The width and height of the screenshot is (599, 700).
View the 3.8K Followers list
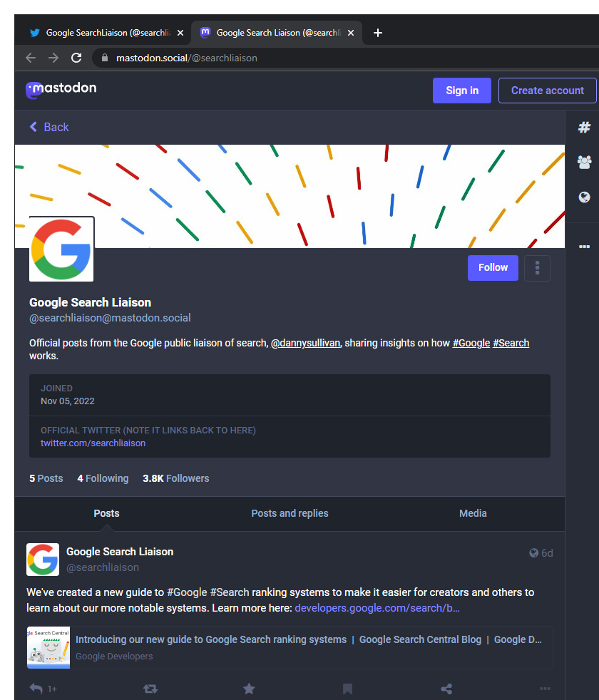point(176,478)
